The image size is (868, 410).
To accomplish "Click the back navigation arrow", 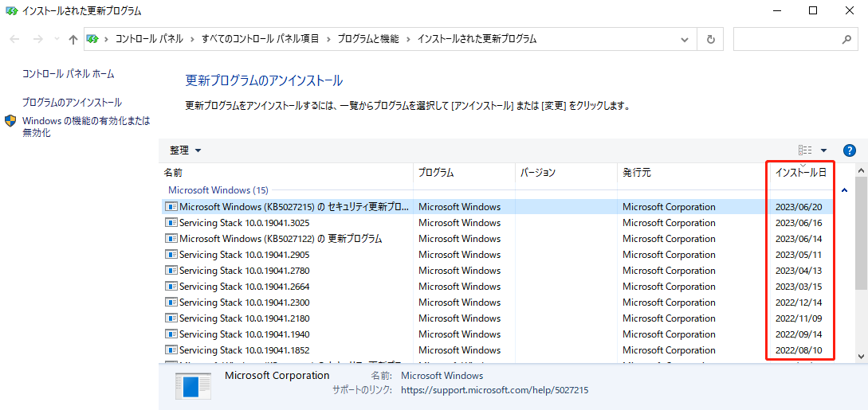I will coord(14,39).
